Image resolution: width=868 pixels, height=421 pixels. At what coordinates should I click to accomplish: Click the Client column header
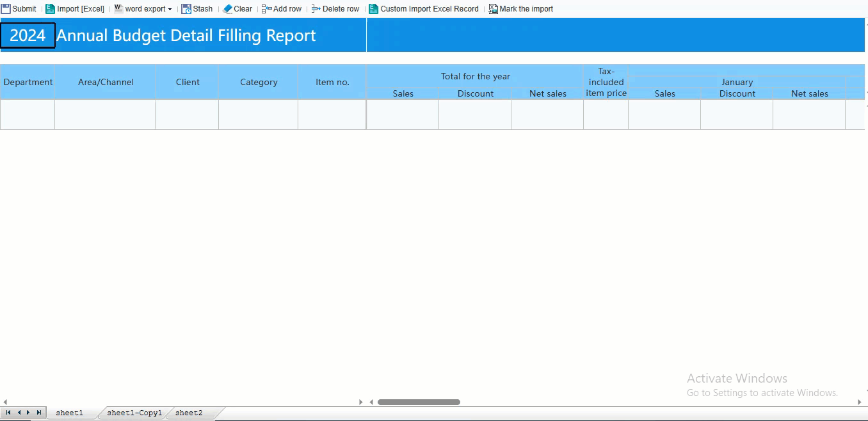tap(188, 82)
